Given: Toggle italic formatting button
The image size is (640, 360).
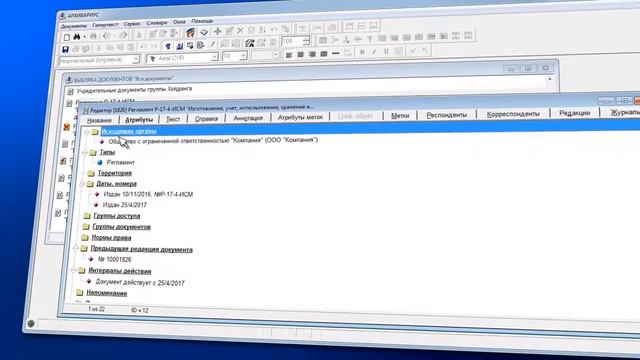Looking at the screenshot, I should click(x=374, y=52).
